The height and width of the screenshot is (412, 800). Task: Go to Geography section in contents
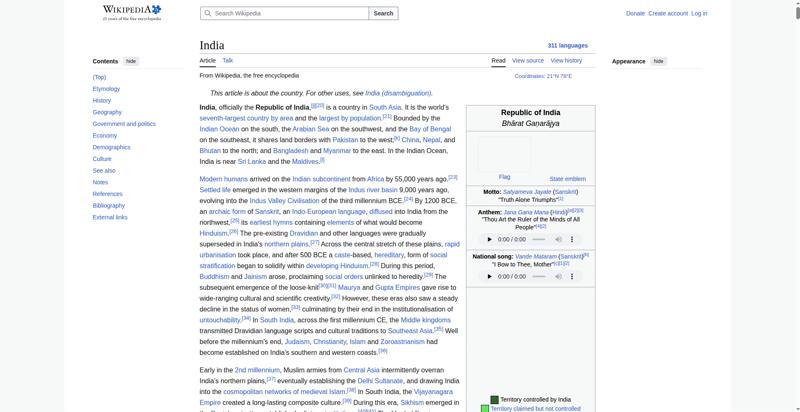point(107,112)
